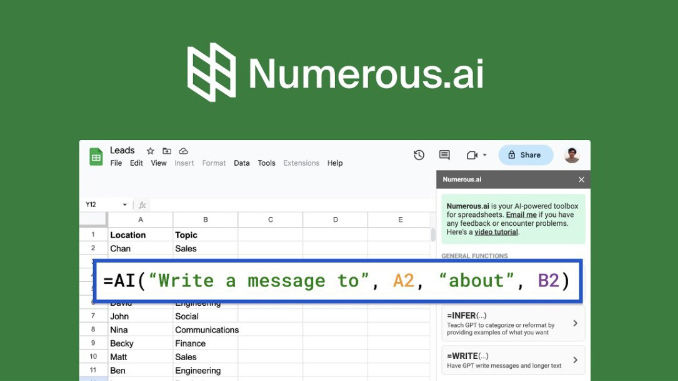This screenshot has height=381, width=678.
Task: Click the cell containing Finance
Action: [x=205, y=343]
